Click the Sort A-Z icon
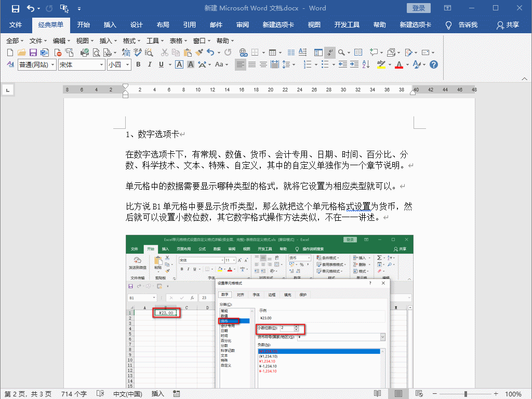Viewport: 532px width, 399px height. [x=366, y=64]
